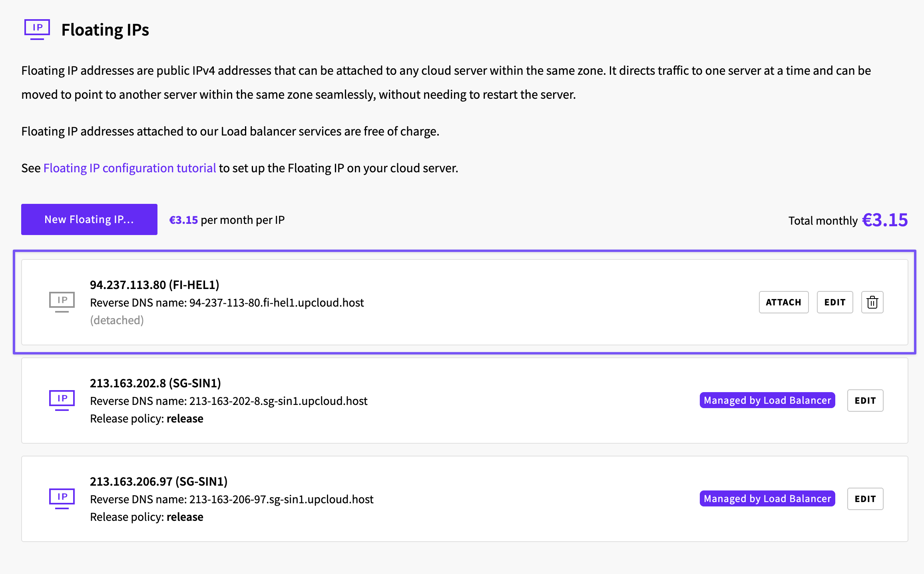
Task: Select the 94.237.113.80 (FI-HEL1) address title
Action: point(155,285)
